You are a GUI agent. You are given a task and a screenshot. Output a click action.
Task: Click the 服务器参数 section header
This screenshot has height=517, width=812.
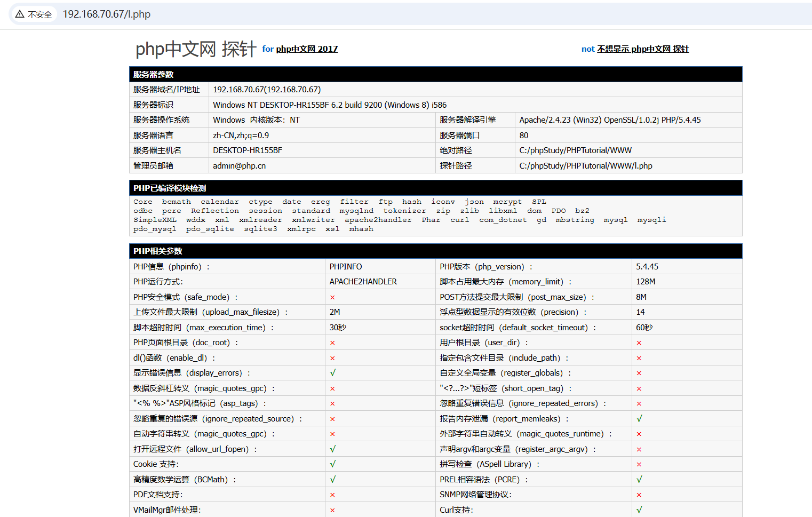click(x=436, y=74)
